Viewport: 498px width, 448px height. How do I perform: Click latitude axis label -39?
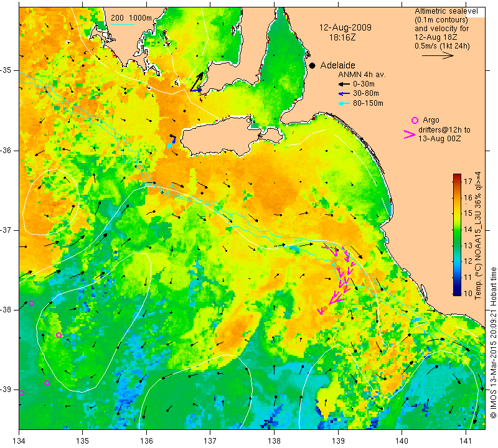[6, 390]
